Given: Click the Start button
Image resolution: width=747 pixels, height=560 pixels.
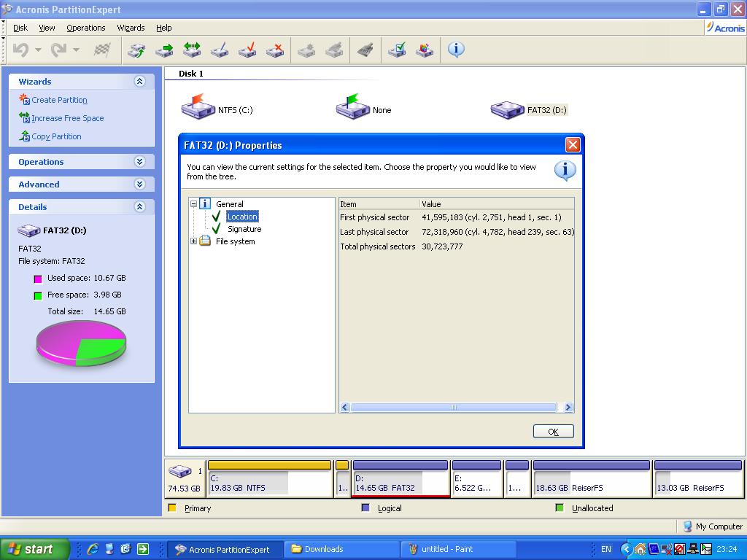Looking at the screenshot, I should pyautogui.click(x=34, y=549).
